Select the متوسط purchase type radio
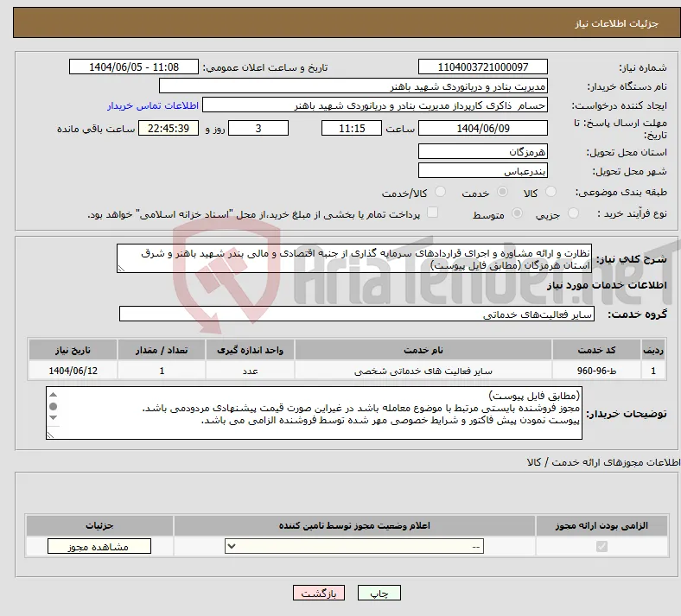The height and width of the screenshot is (616, 681). pyautogui.click(x=518, y=213)
